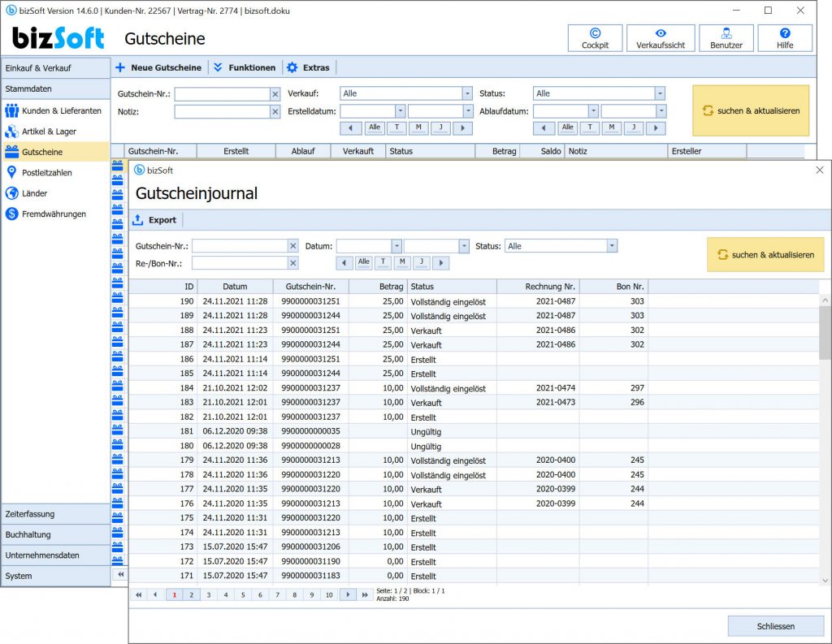Step the Erstelldatum range backward

click(x=351, y=128)
